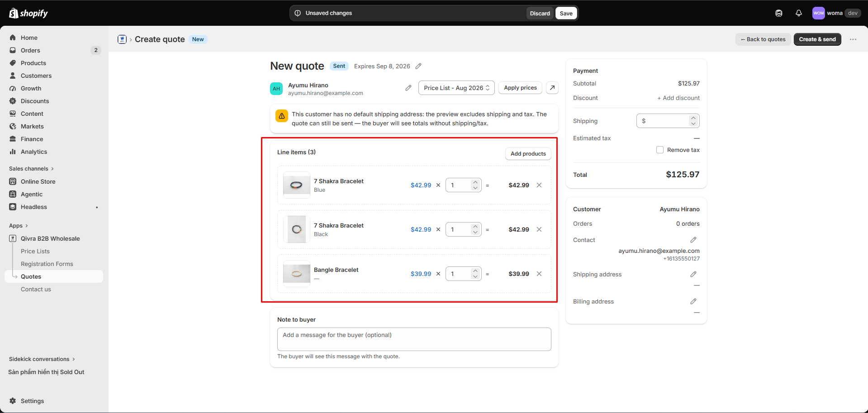
Task: Edit the Billing address pencil
Action: pyautogui.click(x=693, y=301)
